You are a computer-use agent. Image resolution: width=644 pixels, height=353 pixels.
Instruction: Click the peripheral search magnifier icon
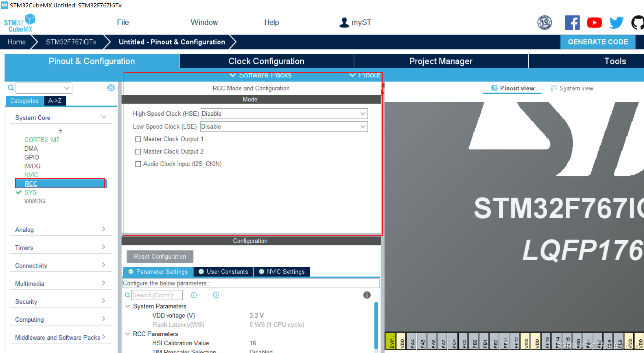11,88
